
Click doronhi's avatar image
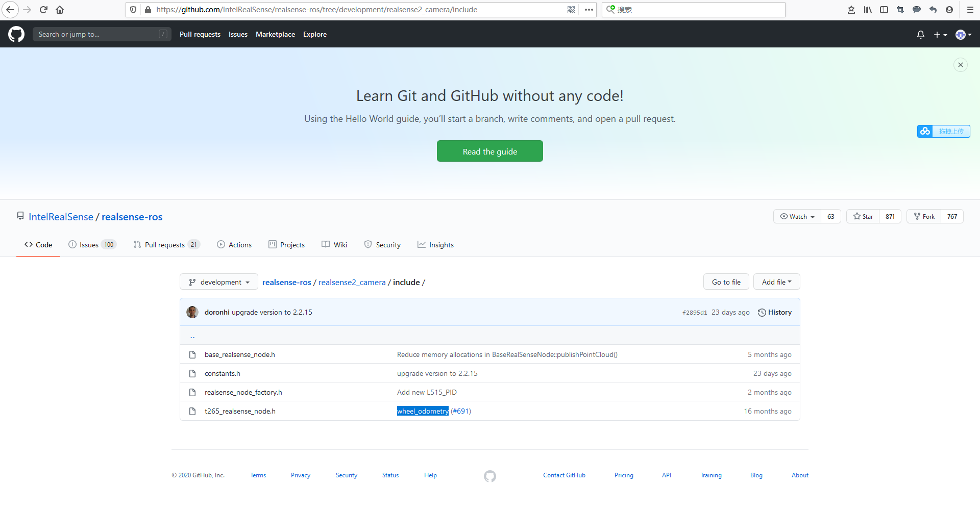192,312
